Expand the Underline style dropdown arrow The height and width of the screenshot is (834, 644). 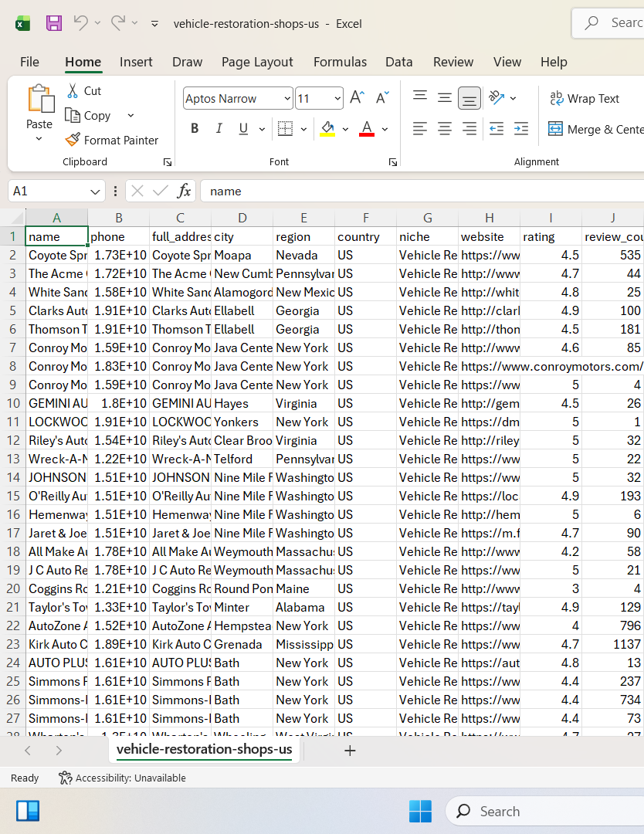[262, 129]
